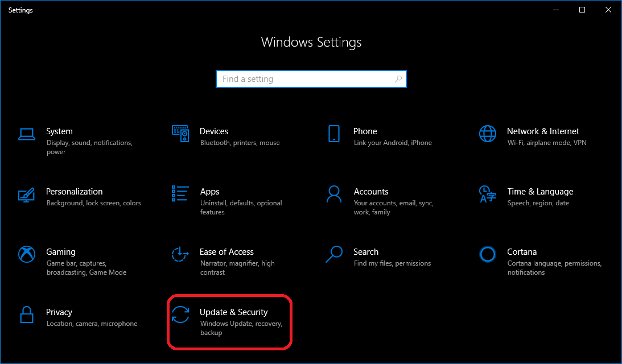Open the Network & Internet heading

click(543, 131)
